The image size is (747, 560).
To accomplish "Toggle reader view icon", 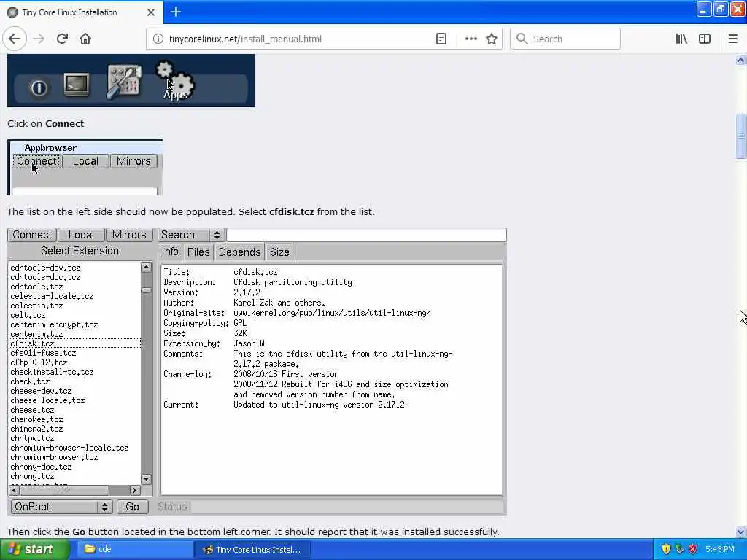I will coord(441,39).
